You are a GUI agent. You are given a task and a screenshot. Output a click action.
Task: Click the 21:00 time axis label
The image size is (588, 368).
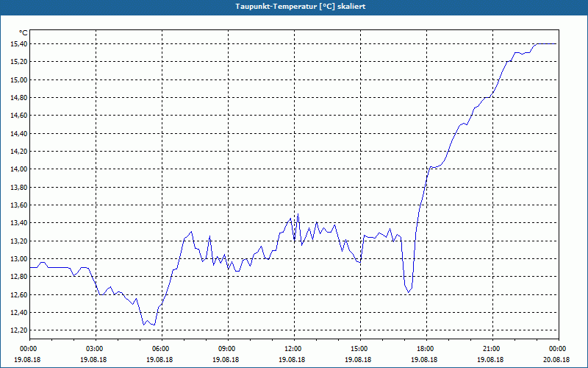pyautogui.click(x=492, y=349)
